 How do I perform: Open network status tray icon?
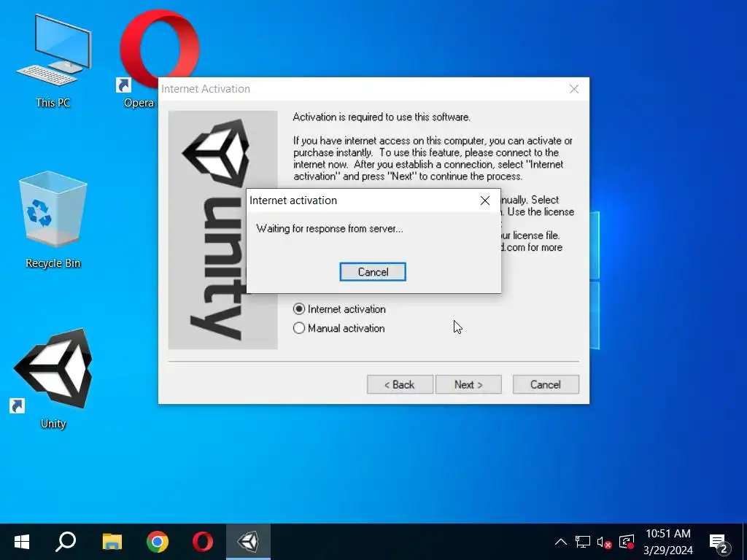(x=582, y=542)
